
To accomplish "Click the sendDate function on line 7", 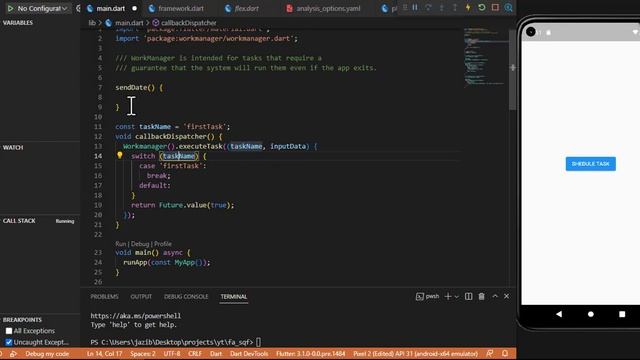I will coord(131,87).
